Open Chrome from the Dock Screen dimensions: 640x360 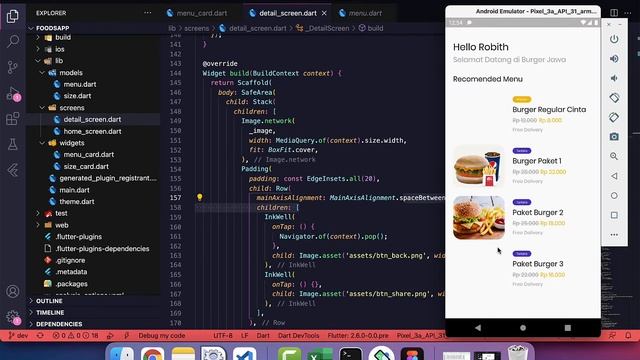pos(152,353)
